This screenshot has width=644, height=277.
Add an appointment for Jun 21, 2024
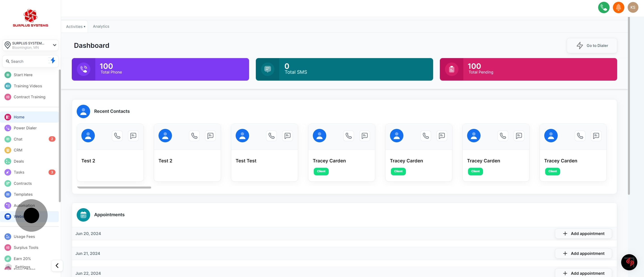coord(583,253)
